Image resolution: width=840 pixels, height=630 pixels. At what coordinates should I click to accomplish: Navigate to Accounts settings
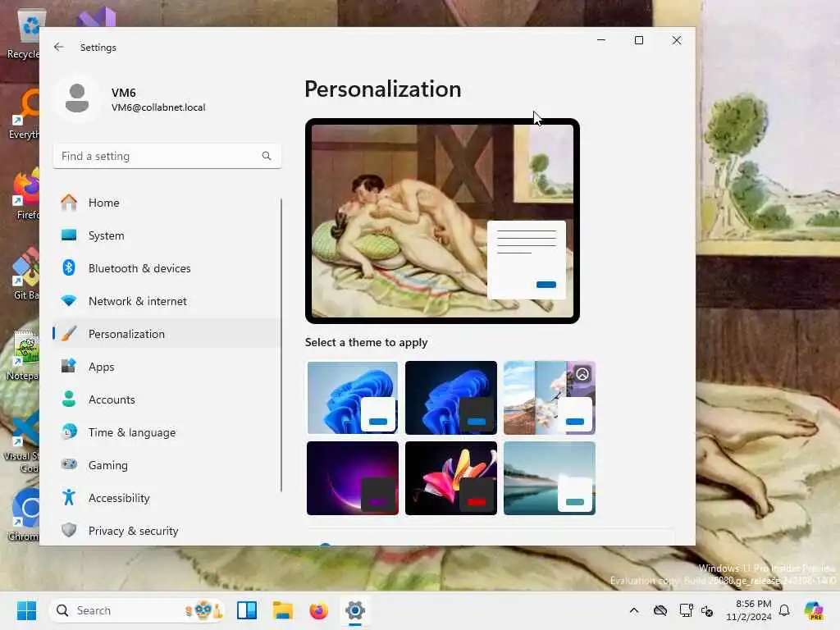tap(167, 399)
